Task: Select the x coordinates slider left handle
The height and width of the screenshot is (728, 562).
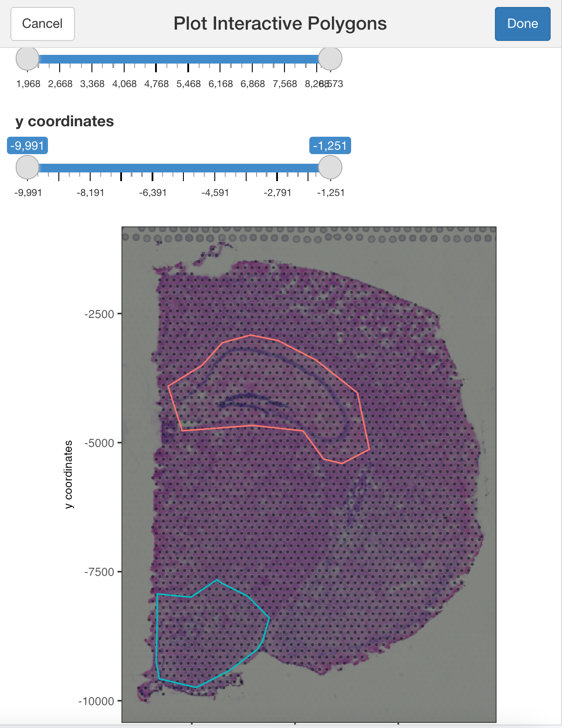Action: click(x=27, y=59)
